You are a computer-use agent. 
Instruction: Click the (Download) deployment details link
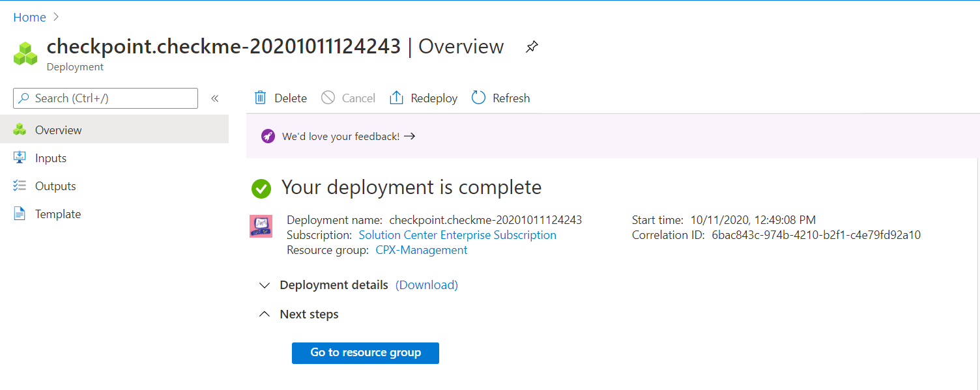pyautogui.click(x=427, y=285)
